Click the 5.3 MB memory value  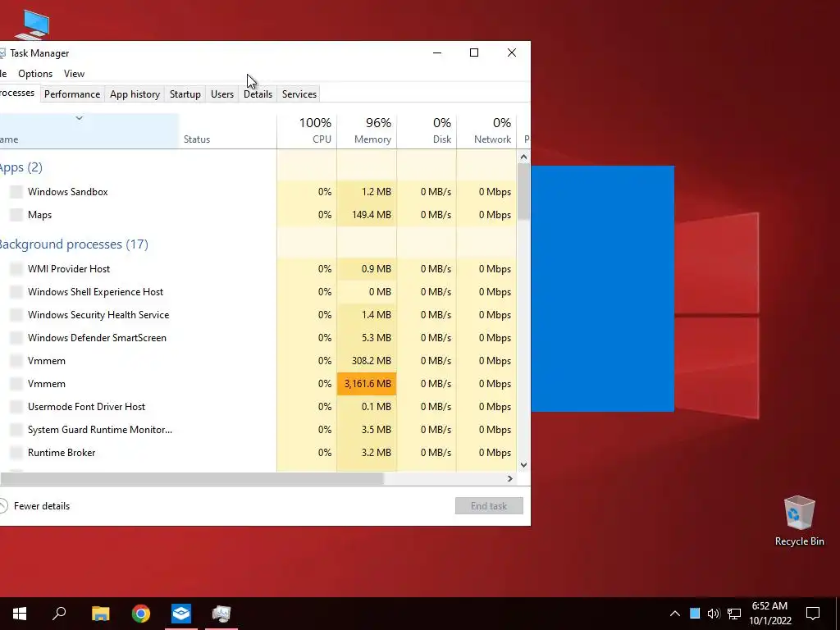(x=376, y=338)
